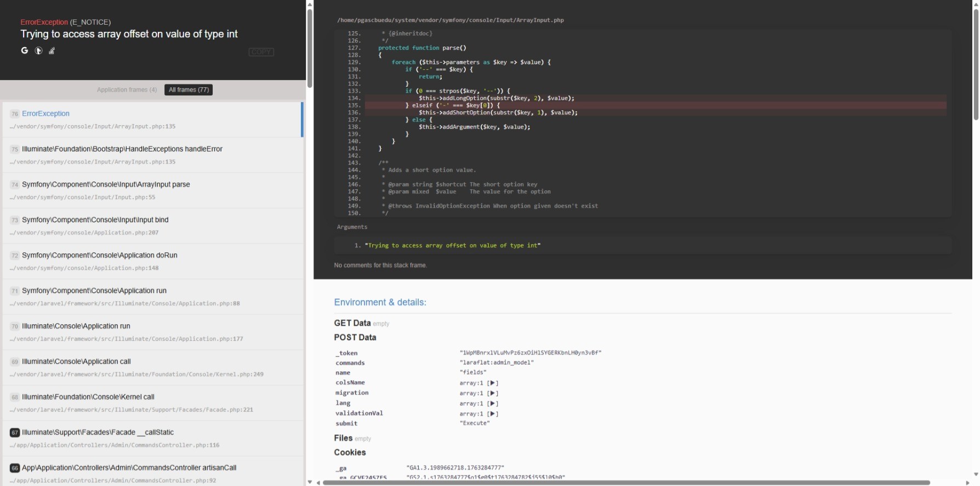Click the ErrorException title link in header
This screenshot has width=980, height=486.
coord(44,22)
